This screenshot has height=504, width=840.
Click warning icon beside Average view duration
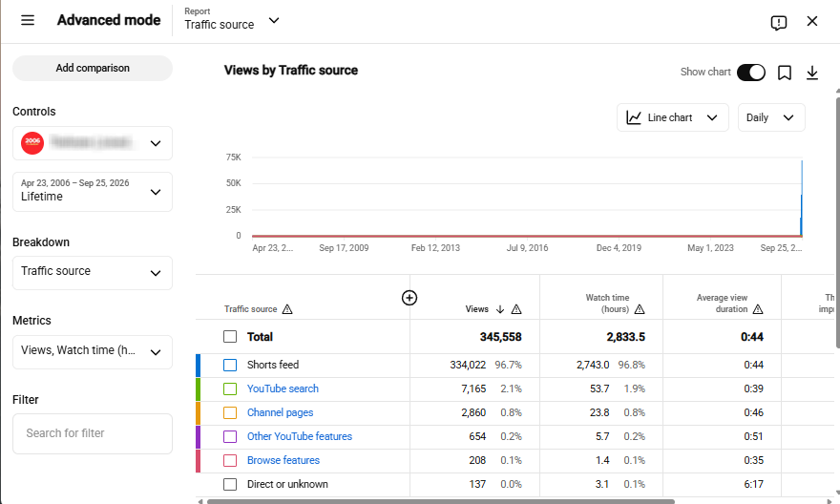758,309
